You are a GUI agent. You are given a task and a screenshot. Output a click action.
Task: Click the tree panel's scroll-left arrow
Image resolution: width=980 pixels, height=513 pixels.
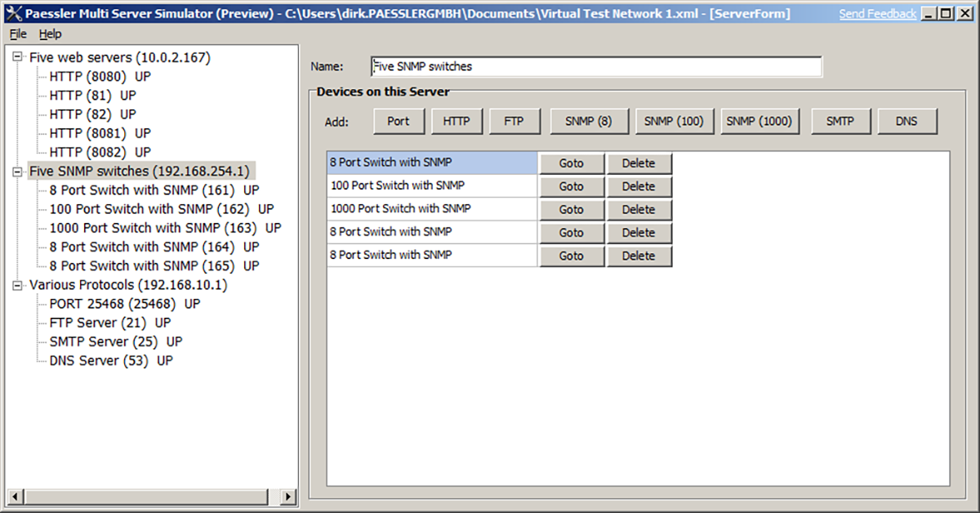point(15,497)
